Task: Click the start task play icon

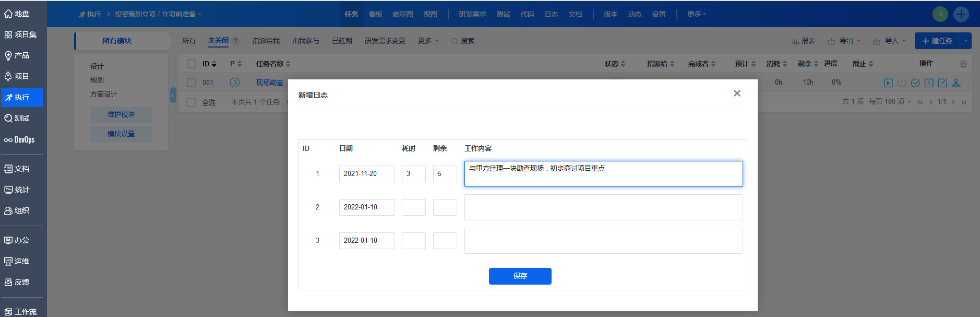Action: pos(888,83)
